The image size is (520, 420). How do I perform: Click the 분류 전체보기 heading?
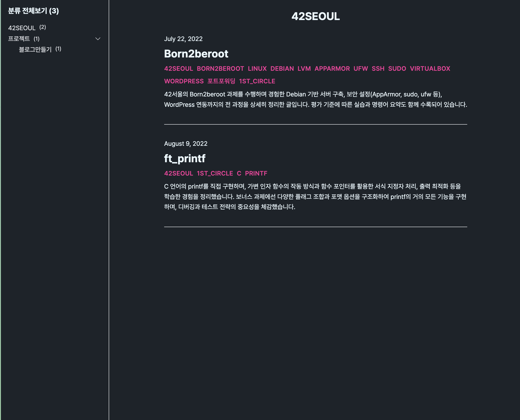click(x=33, y=11)
